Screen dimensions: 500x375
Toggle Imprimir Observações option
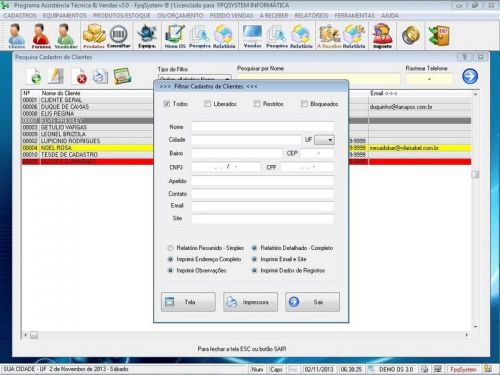click(x=170, y=270)
